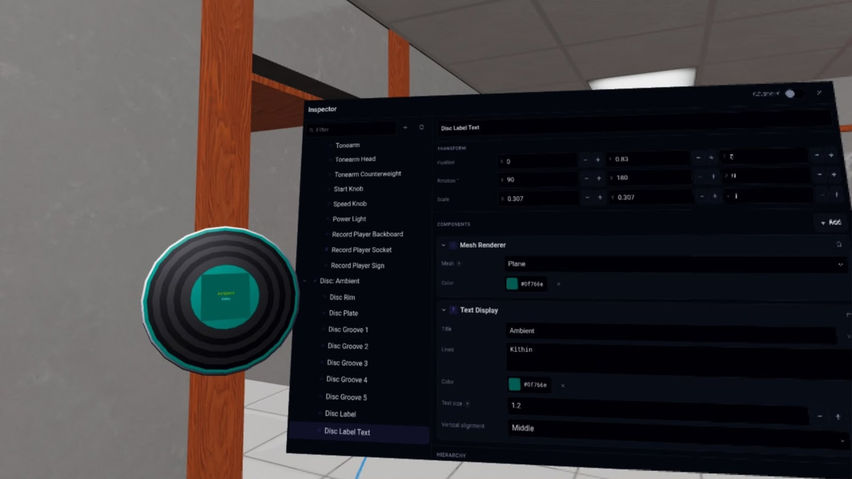Viewport: 852px width, 479px height.
Task: Select Disc Groove 3 in the hierarchy
Action: point(347,363)
